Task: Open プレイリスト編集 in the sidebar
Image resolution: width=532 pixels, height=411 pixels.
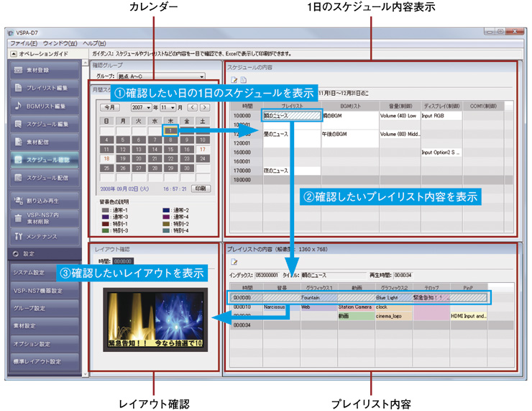Action: click(x=45, y=89)
